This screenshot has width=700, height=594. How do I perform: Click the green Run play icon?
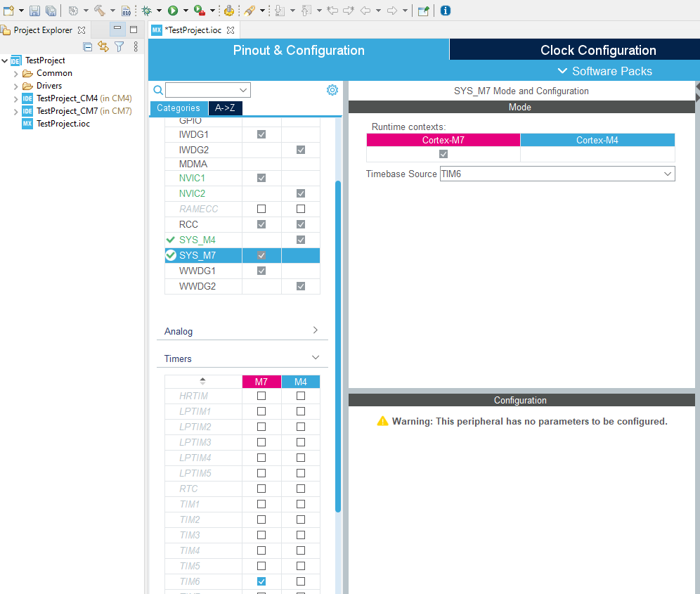[x=173, y=11]
